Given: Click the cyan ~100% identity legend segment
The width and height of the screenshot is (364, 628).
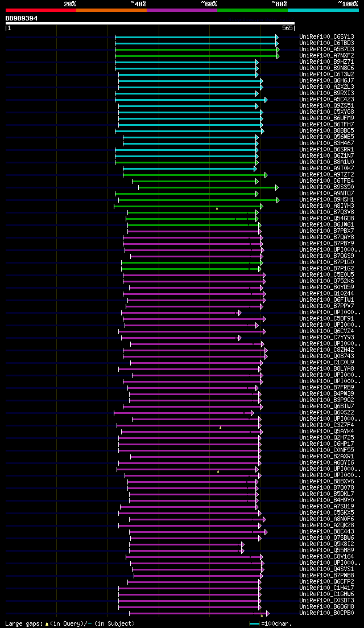Looking at the screenshot, I should 323,10.
